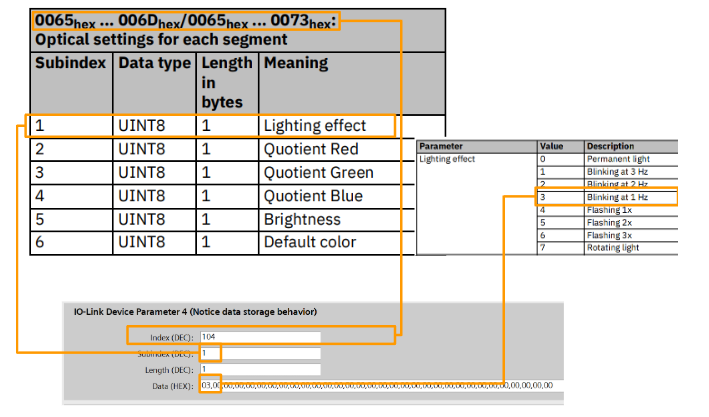Click the 'Optical settings for each segment' title
The image size is (709, 417).
pyautogui.click(x=161, y=40)
